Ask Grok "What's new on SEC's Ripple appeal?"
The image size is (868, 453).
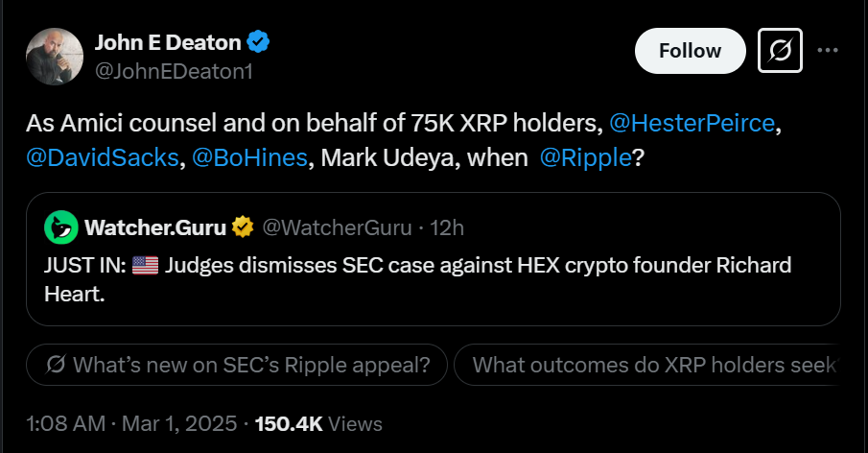[x=237, y=365]
